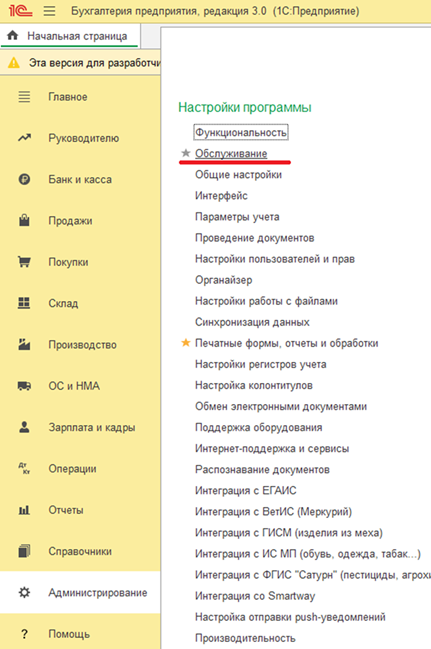This screenshot has height=649, width=431.
Task: Open the Продажи section
Action: pos(80,221)
